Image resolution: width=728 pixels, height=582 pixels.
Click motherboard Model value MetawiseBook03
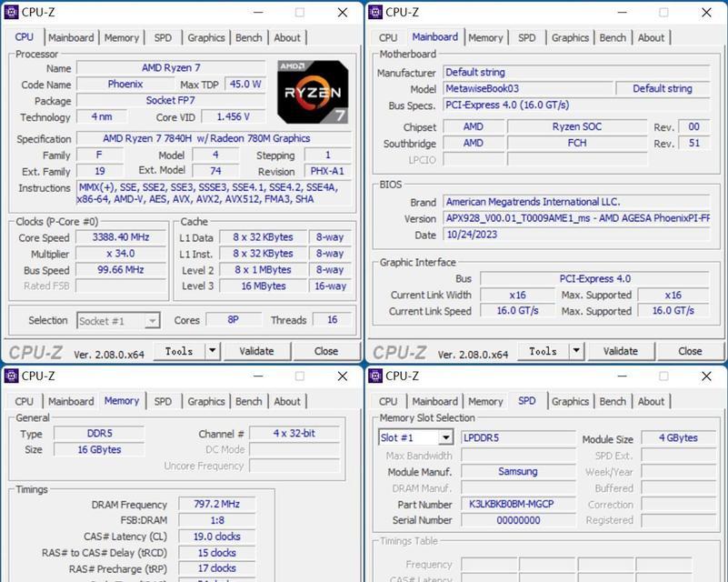(x=528, y=88)
